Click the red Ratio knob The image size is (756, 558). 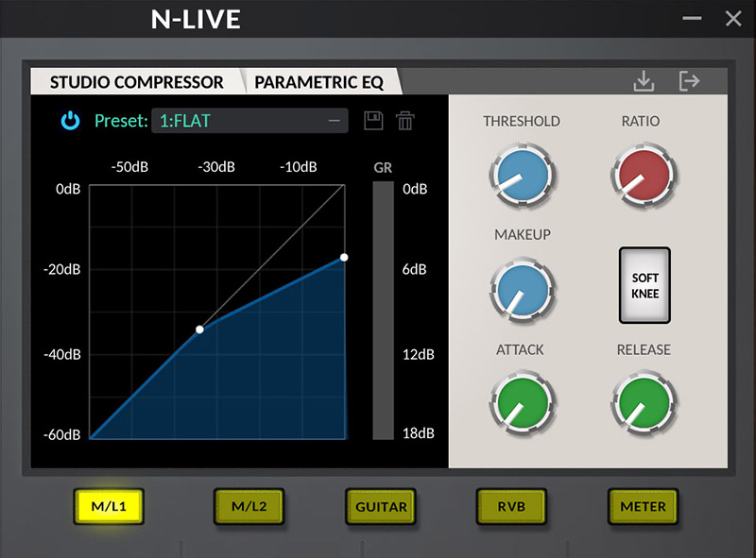coord(644,175)
